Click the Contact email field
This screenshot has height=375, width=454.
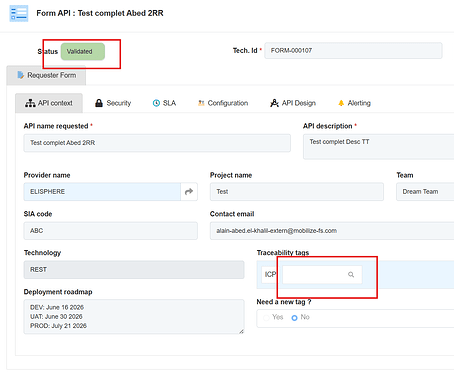coord(332,231)
